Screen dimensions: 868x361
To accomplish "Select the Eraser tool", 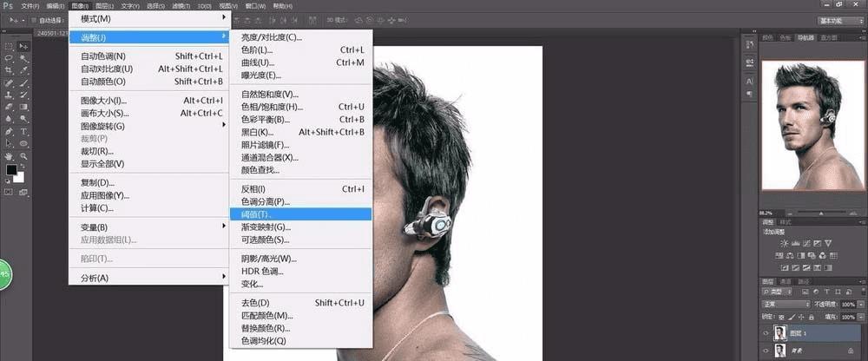I will click(x=9, y=107).
